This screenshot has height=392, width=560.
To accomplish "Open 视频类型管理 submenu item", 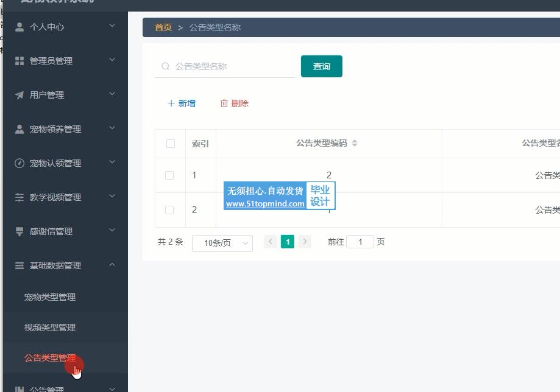I will pyautogui.click(x=50, y=327).
